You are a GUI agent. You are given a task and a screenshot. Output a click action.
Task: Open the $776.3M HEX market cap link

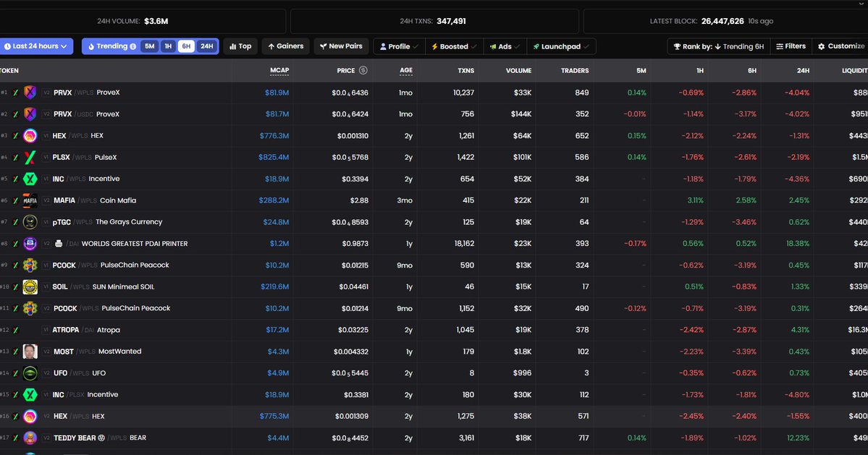click(x=274, y=135)
